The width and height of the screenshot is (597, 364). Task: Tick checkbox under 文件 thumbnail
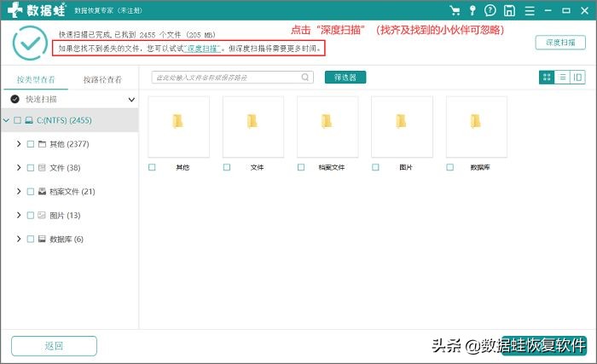(x=227, y=167)
